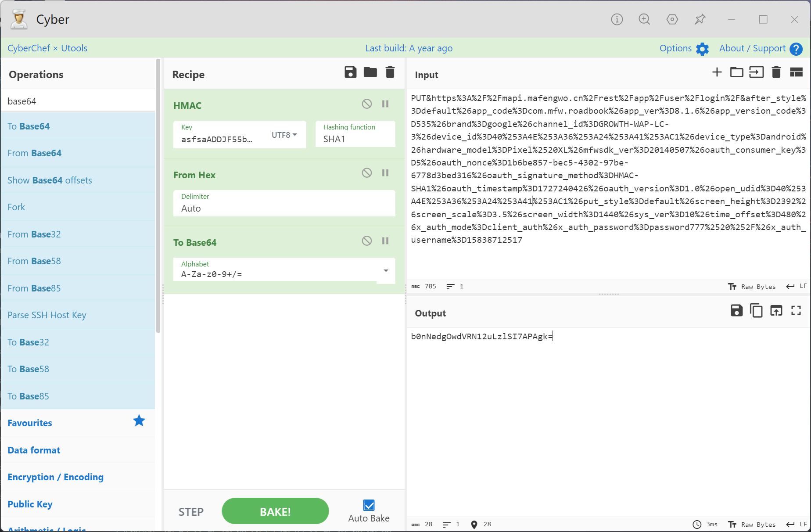811x532 pixels.
Task: Change input end-of-line sequence LF
Action: [797, 286]
